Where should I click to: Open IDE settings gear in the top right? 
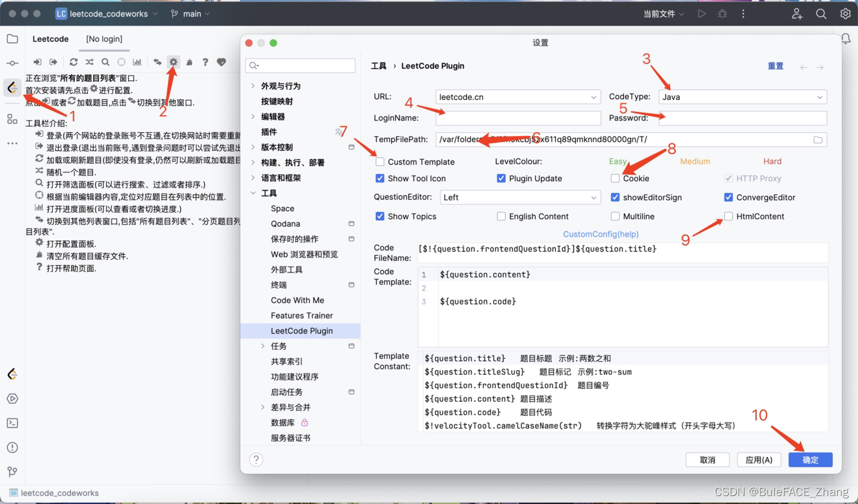coord(845,13)
